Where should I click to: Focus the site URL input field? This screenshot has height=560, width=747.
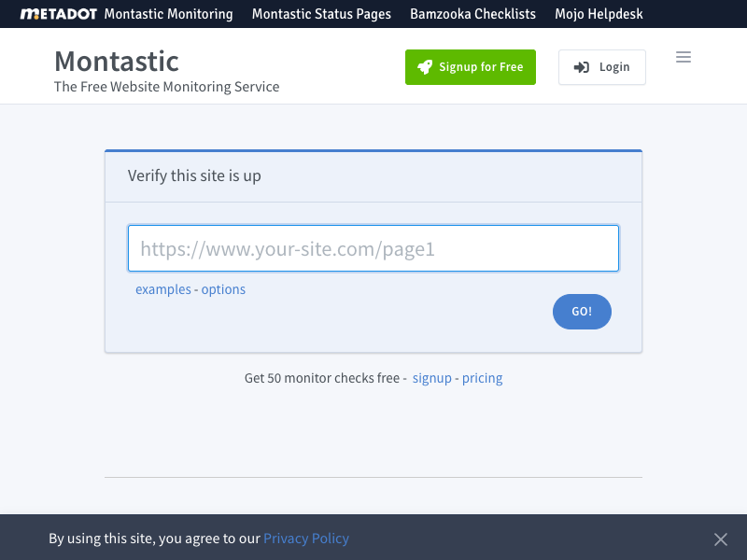click(373, 248)
